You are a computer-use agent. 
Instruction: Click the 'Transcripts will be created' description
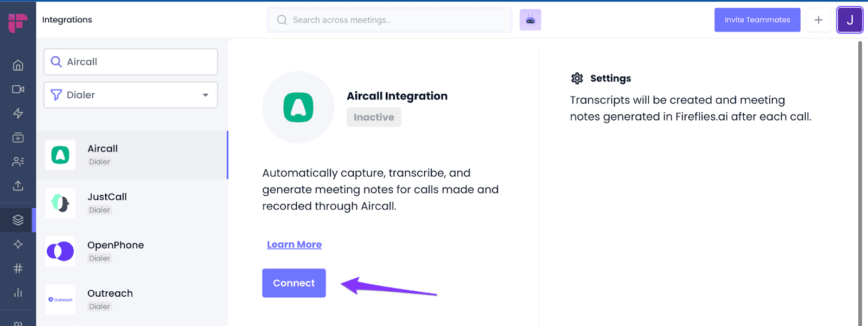point(691,108)
